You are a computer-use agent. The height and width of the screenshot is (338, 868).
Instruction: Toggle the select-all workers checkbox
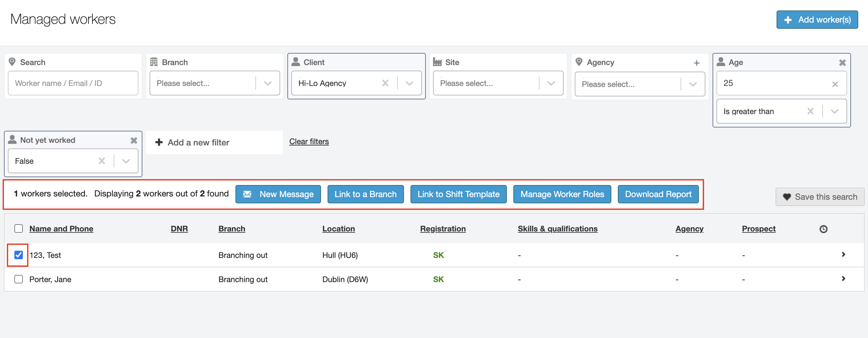pos(19,229)
